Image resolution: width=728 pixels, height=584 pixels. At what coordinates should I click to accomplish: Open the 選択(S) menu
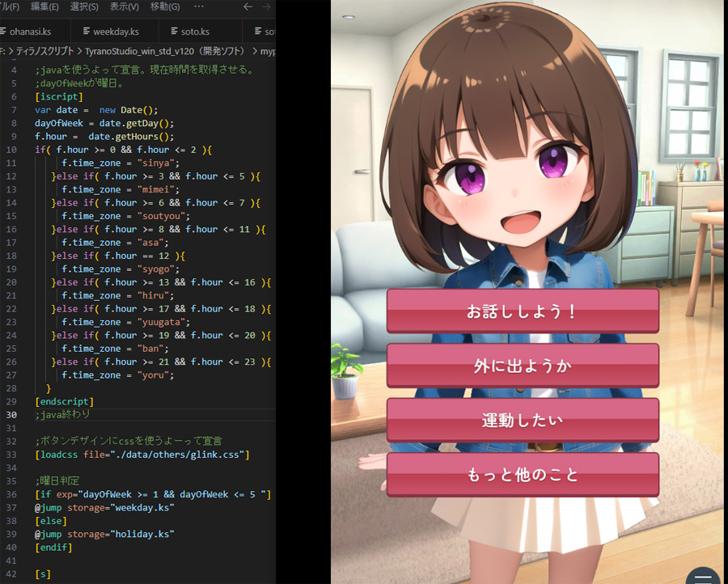[84, 6]
